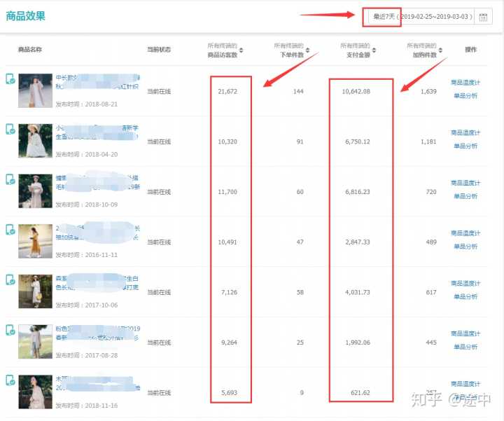
Task: Open 商品温度计 for the 7,126 visitors product
Action: (x=465, y=283)
